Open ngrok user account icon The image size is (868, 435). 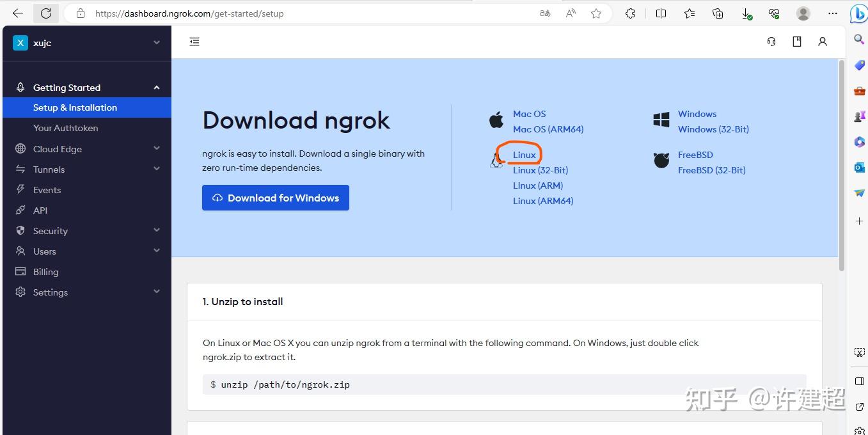pyautogui.click(x=823, y=42)
